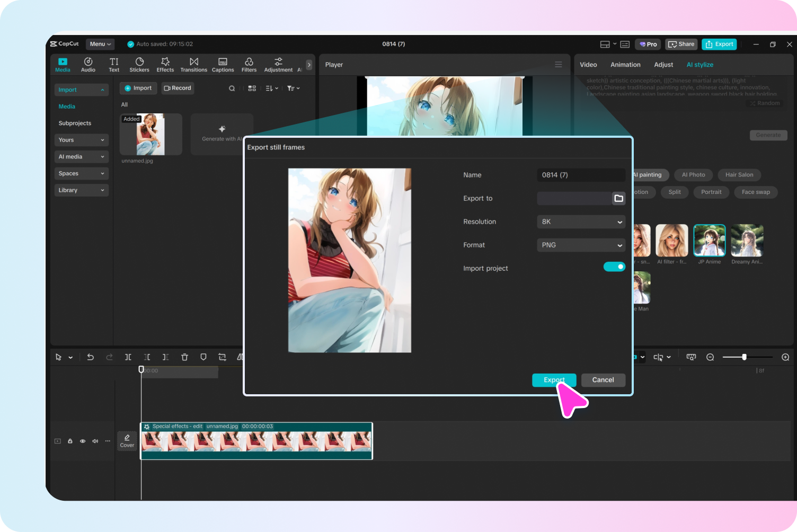Image resolution: width=797 pixels, height=532 pixels.
Task: Toggle the main track preview icon
Action: [58, 441]
